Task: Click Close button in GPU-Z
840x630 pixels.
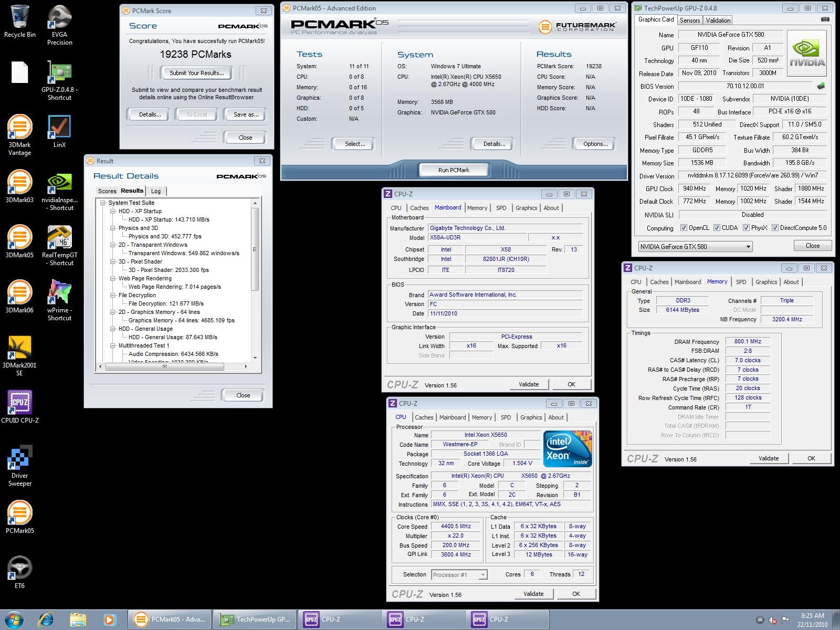Action: coord(813,246)
